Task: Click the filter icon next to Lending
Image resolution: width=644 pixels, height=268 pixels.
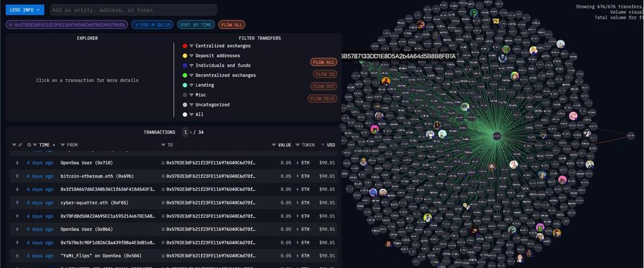Action: (x=191, y=85)
